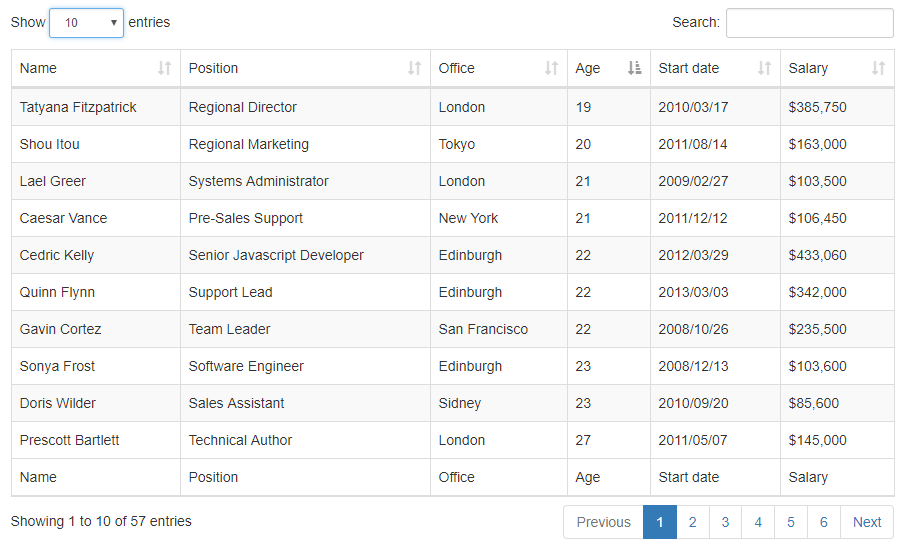908x553 pixels.
Task: Click the Doris Wilder name cell
Action: (96, 404)
